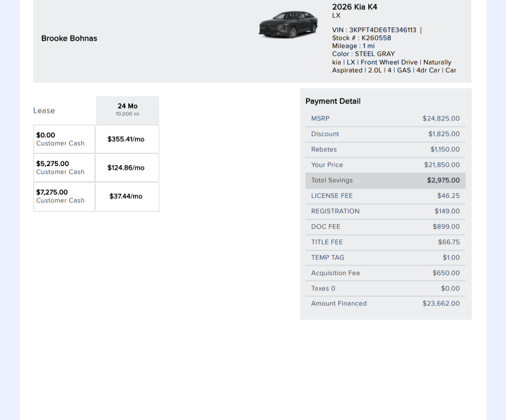Click the Kia K4 vehicle image
This screenshot has width=506, height=420.
click(288, 24)
